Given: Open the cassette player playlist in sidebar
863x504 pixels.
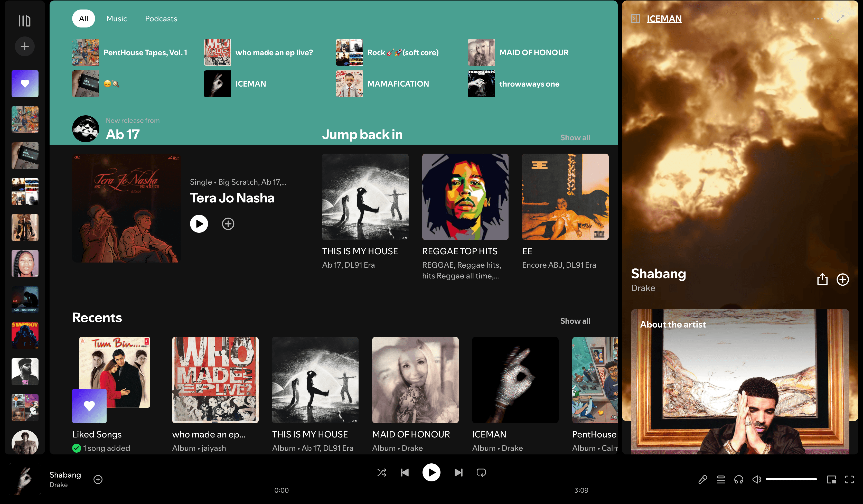Looking at the screenshot, I should point(25,155).
